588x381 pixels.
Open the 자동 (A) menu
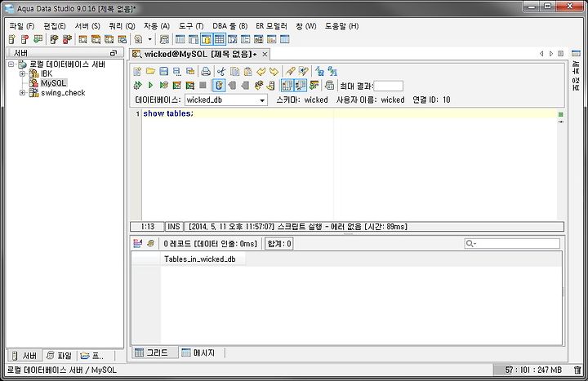[157, 26]
